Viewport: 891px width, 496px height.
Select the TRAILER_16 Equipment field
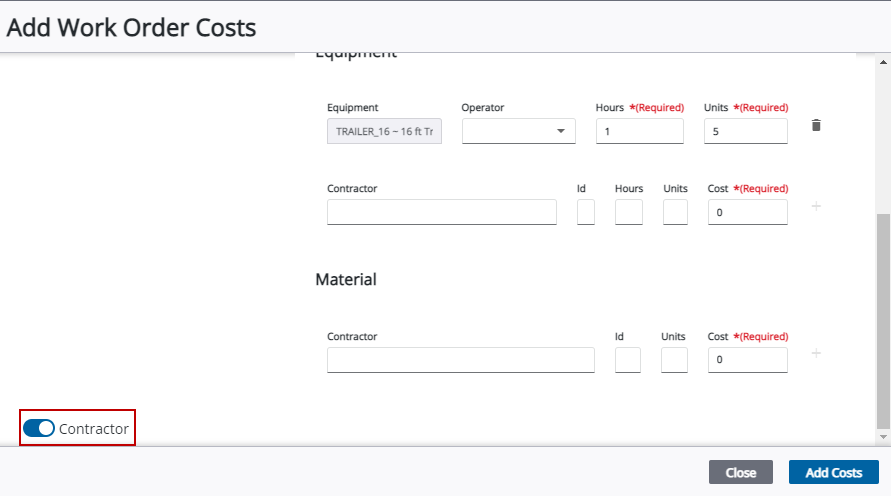384,131
